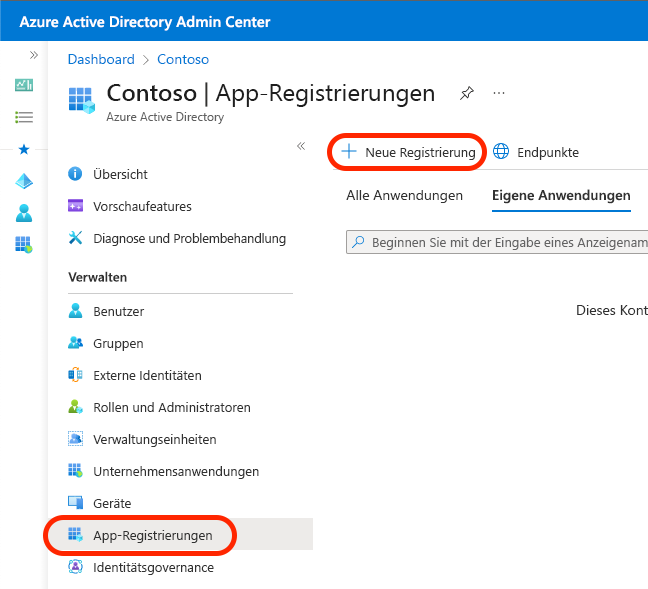Click the Diagnose wrench icon

[75, 238]
